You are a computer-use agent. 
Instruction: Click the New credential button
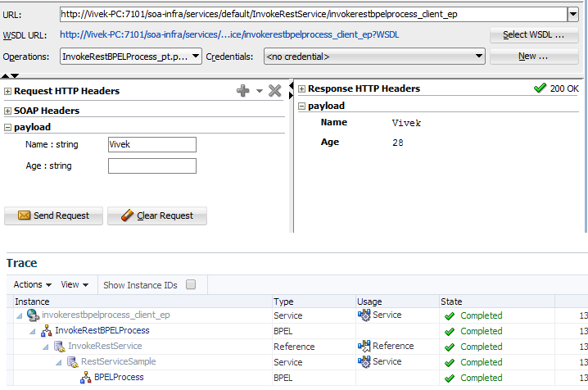pyautogui.click(x=534, y=57)
